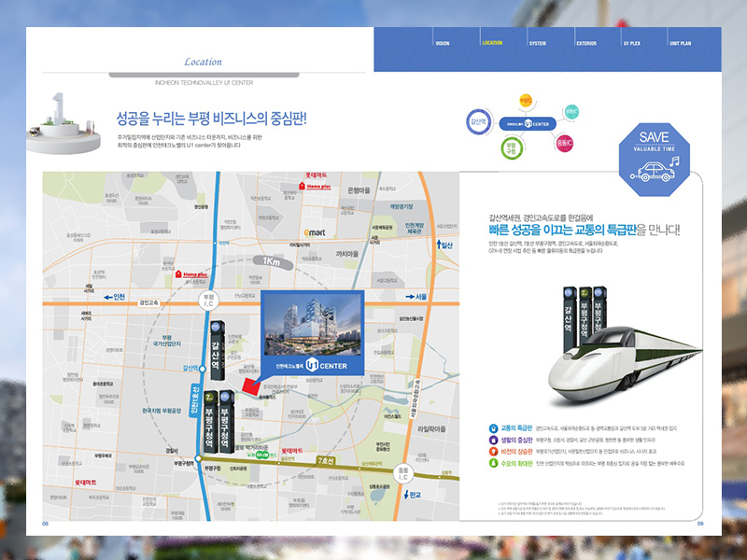The height and width of the screenshot is (560, 747).
Task: Click the purple 생활의 중심판 bullet icon
Action: tap(493, 440)
